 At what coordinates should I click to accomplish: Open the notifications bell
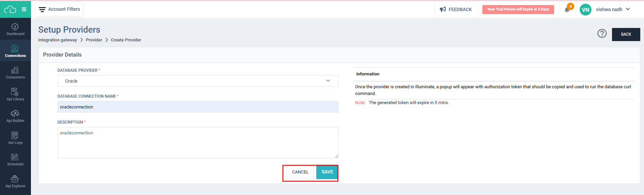[x=567, y=10]
